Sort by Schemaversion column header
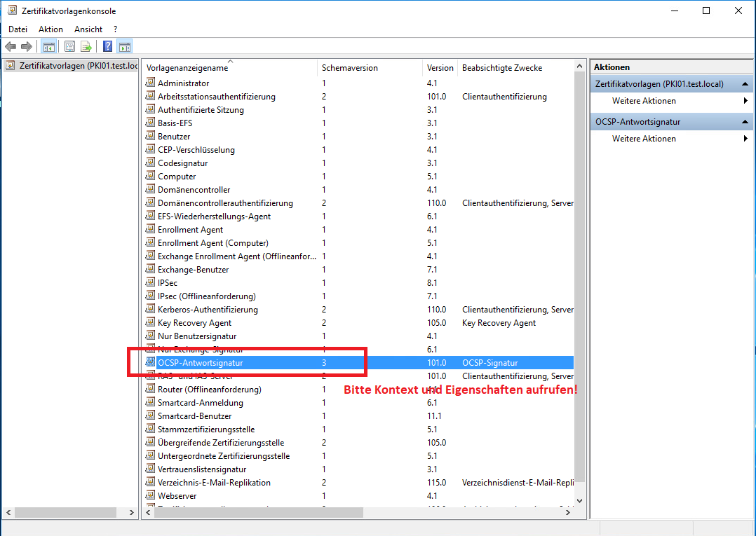 pyautogui.click(x=350, y=68)
